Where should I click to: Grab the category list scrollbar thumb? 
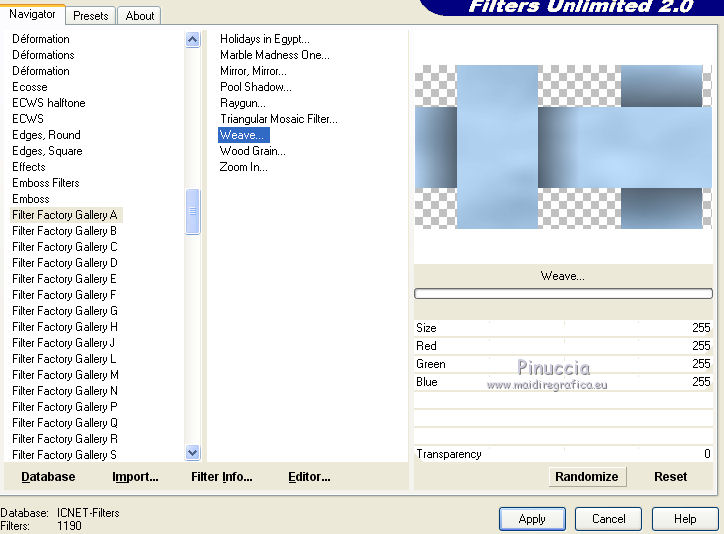coord(193,211)
